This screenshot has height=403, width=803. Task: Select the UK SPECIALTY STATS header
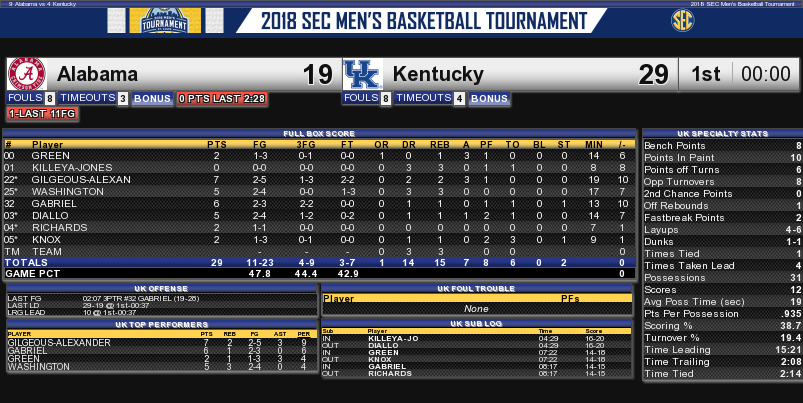click(723, 134)
